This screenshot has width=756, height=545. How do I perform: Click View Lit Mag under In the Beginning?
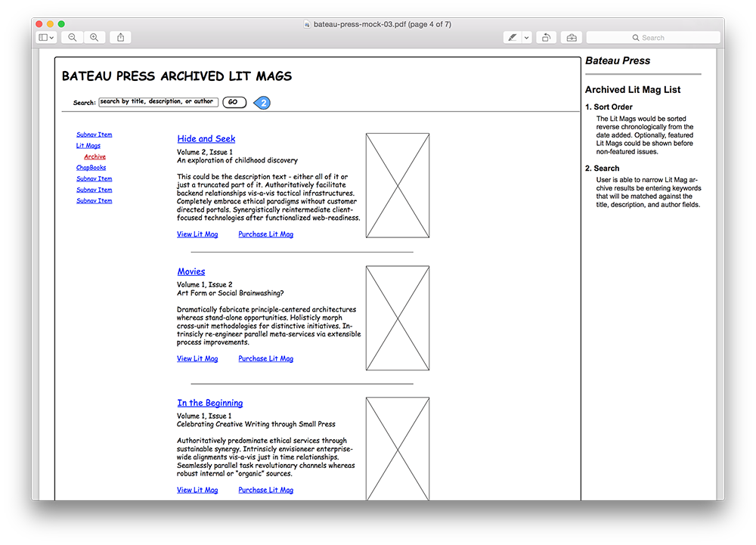point(197,491)
